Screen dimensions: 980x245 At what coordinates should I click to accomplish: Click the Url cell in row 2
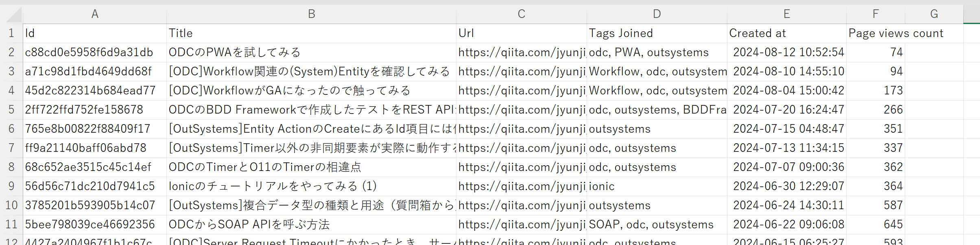(521, 52)
